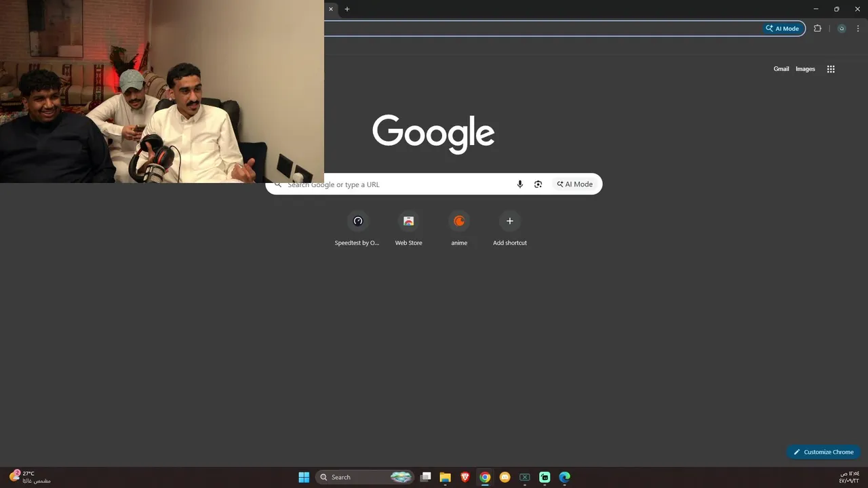Click the taskbar Search box
This screenshot has width=868, height=488.
pos(365,477)
